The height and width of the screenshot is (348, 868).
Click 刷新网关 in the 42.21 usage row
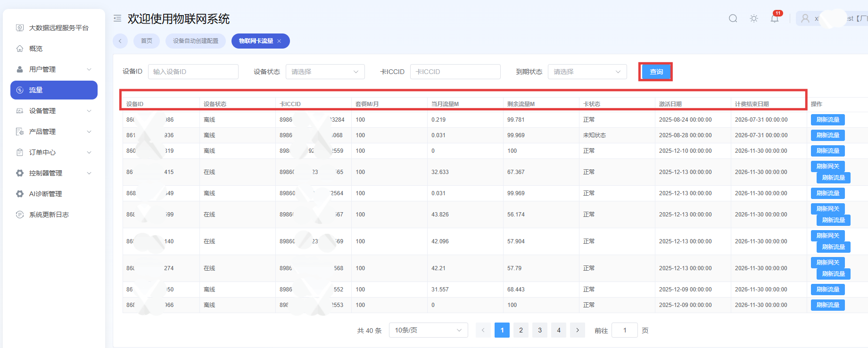click(828, 263)
